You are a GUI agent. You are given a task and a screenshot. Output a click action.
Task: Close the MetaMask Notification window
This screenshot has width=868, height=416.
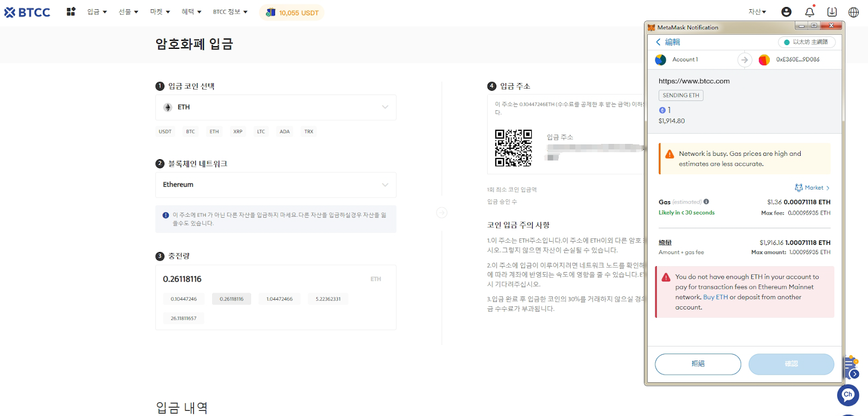point(831,26)
